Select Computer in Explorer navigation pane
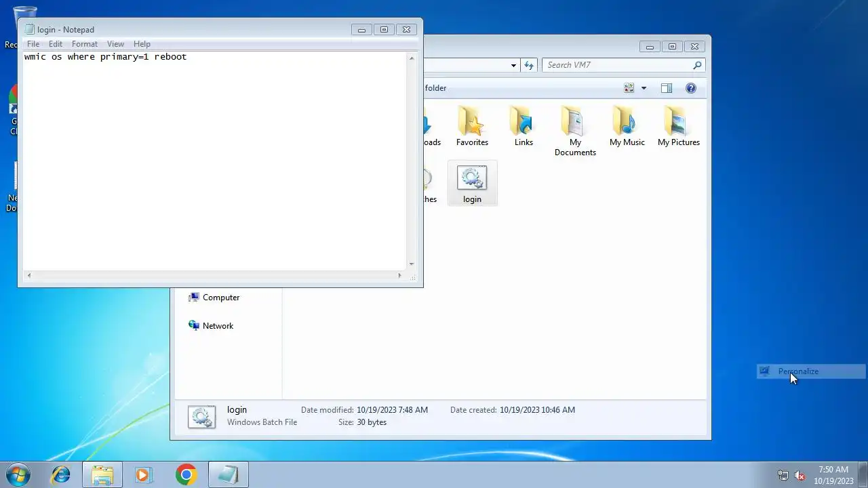 214,298
